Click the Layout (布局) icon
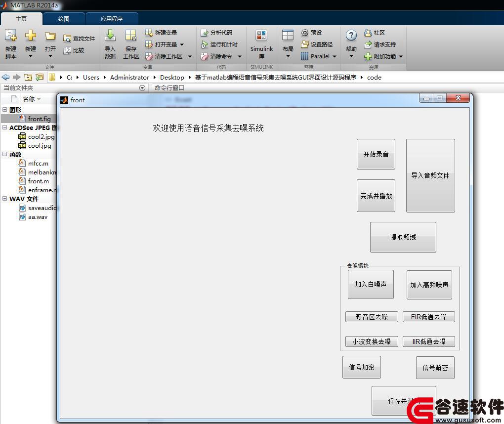This screenshot has height=424, width=504. [x=288, y=35]
